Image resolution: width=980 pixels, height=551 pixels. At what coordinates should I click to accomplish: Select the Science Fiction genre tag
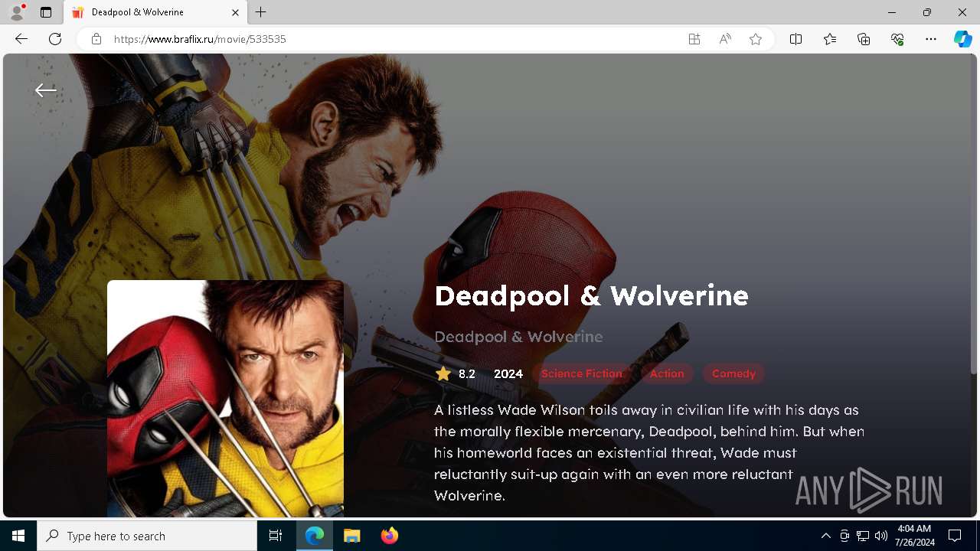pyautogui.click(x=582, y=373)
